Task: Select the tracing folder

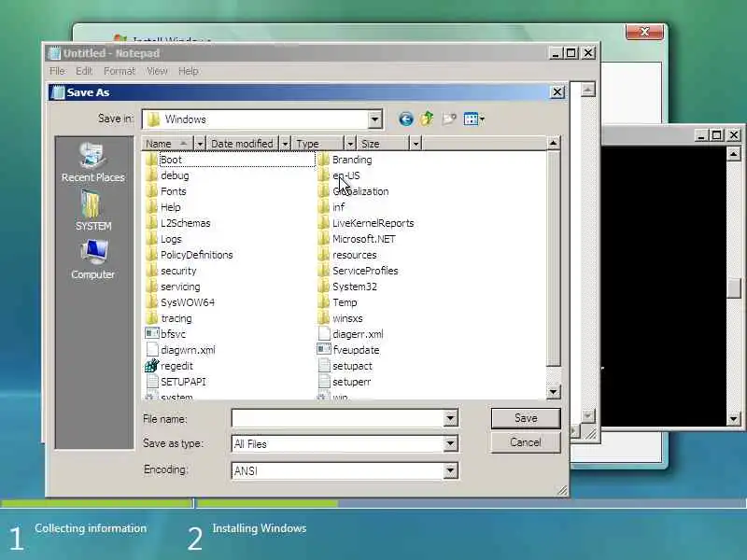Action: tap(169, 318)
